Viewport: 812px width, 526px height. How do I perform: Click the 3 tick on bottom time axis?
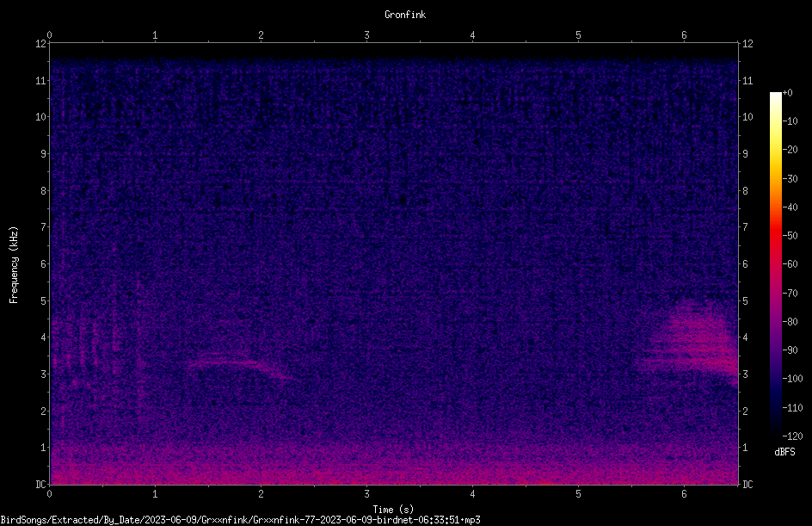[366, 494]
